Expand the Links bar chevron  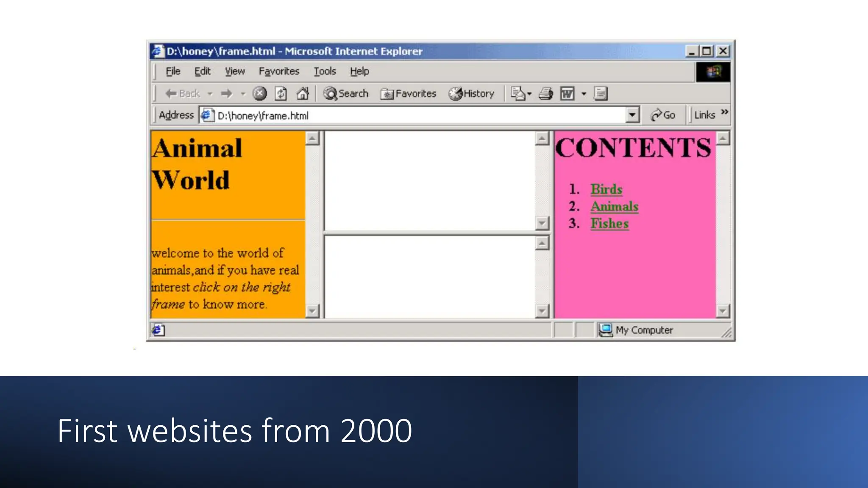pyautogui.click(x=725, y=112)
